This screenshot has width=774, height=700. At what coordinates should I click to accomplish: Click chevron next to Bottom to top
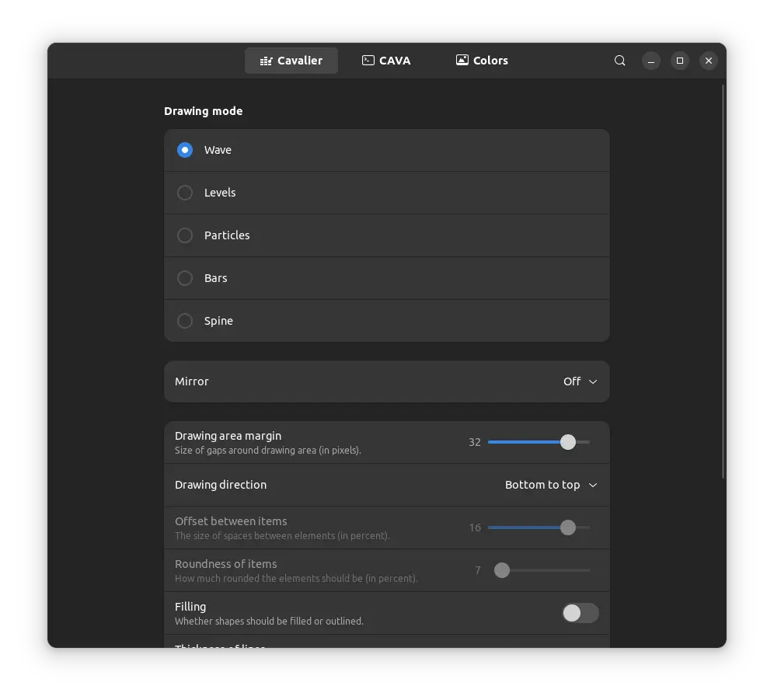click(593, 485)
